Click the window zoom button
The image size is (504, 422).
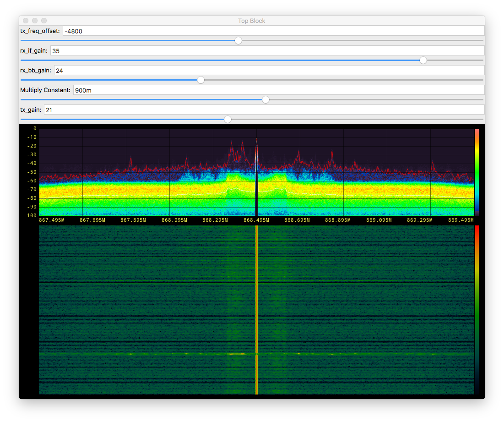point(44,21)
